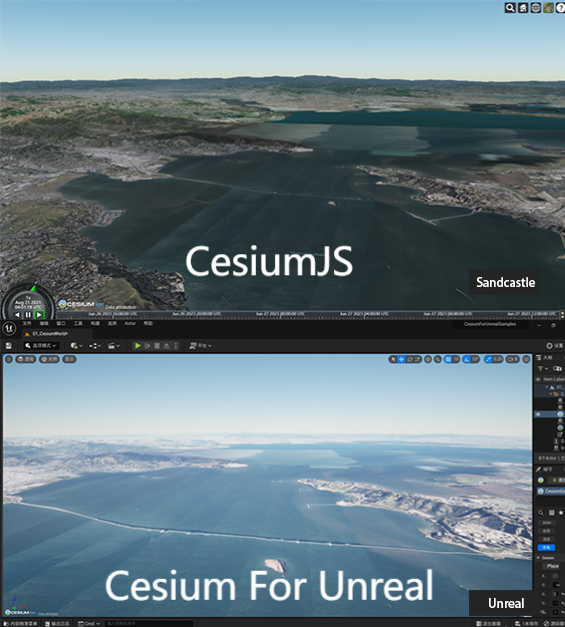Toggle scale snapping in viewport

pyautogui.click(x=488, y=359)
